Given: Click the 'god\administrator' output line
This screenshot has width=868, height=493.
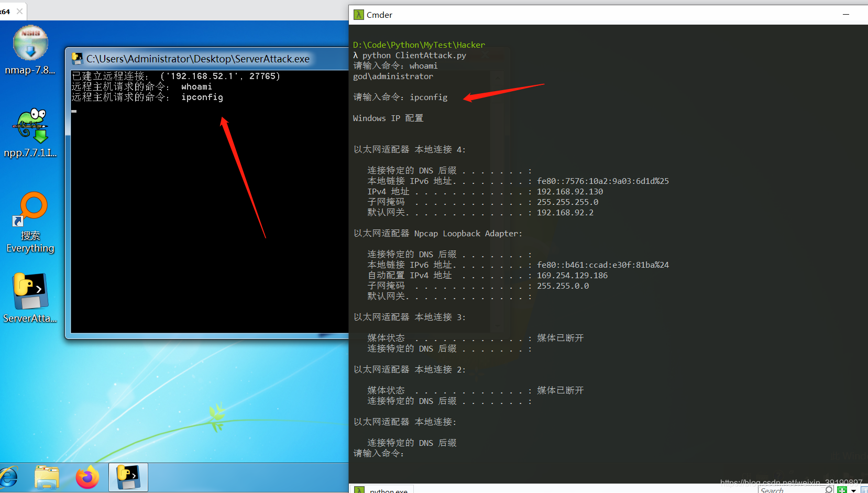Looking at the screenshot, I should click(x=393, y=76).
